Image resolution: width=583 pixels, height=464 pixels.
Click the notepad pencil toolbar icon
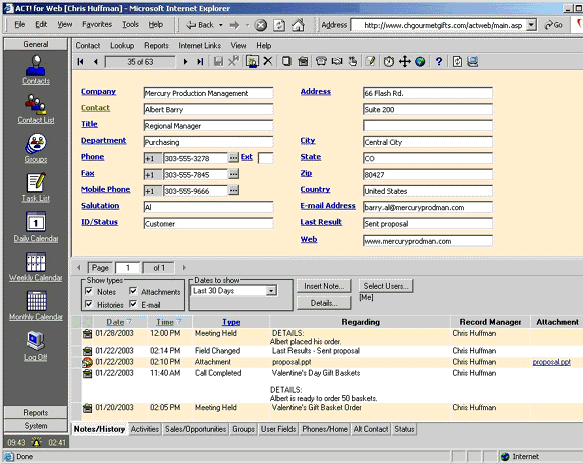tap(370, 61)
